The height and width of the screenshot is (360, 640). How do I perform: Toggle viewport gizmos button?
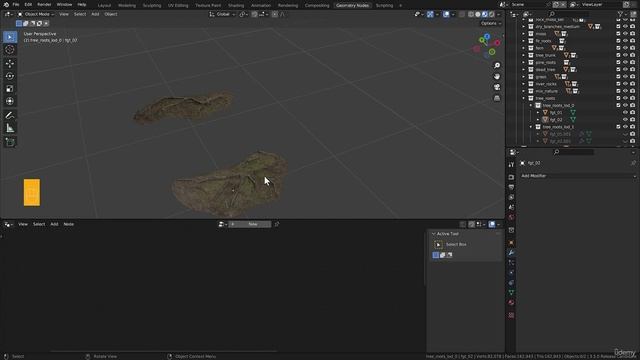430,14
